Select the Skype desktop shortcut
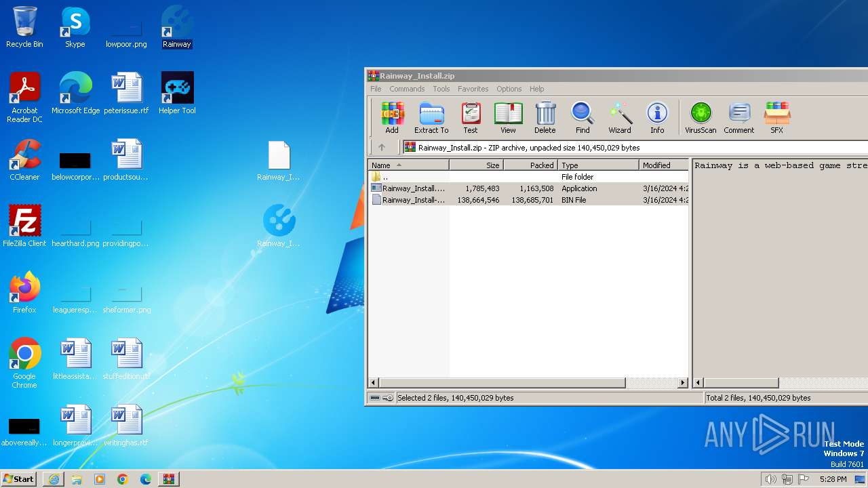868x488 pixels. point(75,27)
